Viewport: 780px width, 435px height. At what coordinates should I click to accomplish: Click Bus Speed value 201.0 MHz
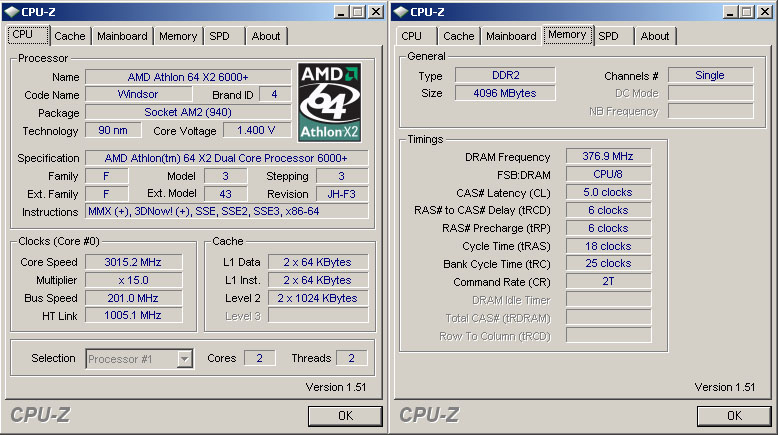point(133,298)
